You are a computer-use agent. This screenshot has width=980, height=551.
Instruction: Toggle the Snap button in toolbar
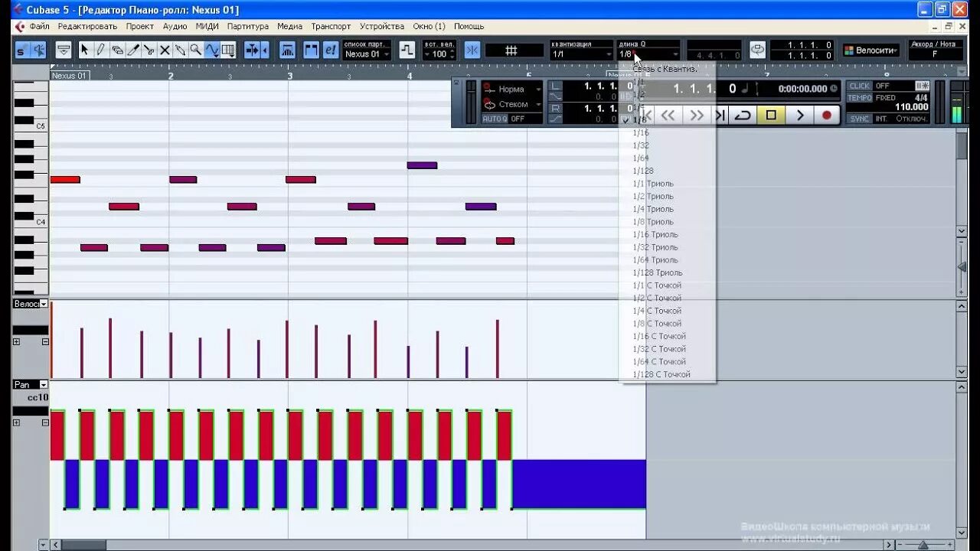click(472, 51)
